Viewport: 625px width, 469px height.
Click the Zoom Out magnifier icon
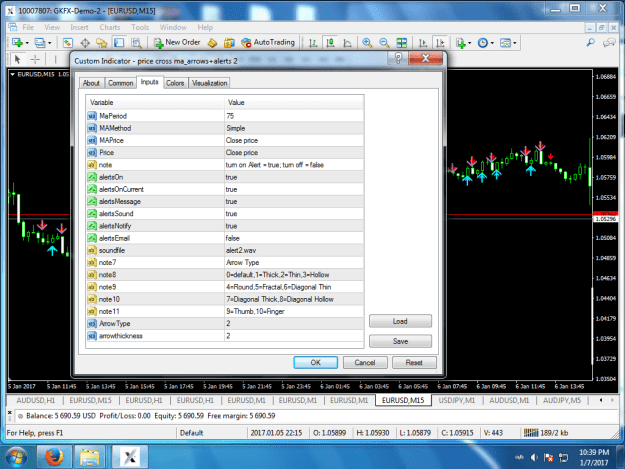click(x=384, y=43)
